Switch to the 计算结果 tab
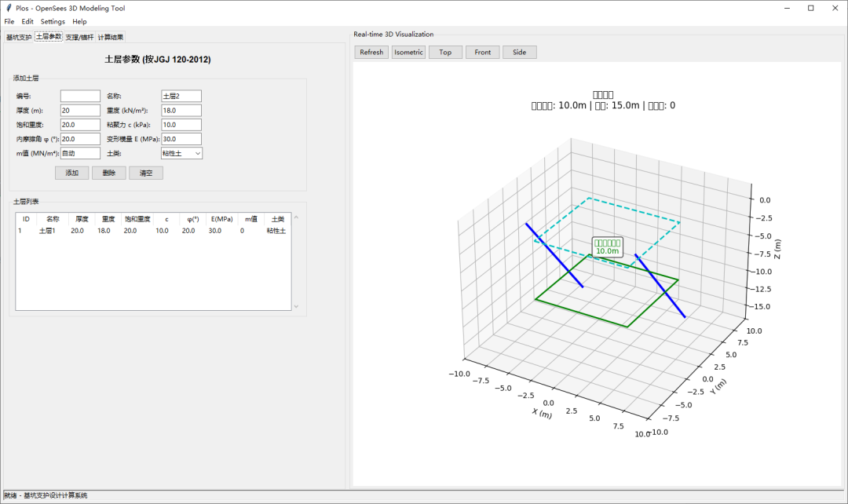Screen dimensions: 848x504 [111, 38]
